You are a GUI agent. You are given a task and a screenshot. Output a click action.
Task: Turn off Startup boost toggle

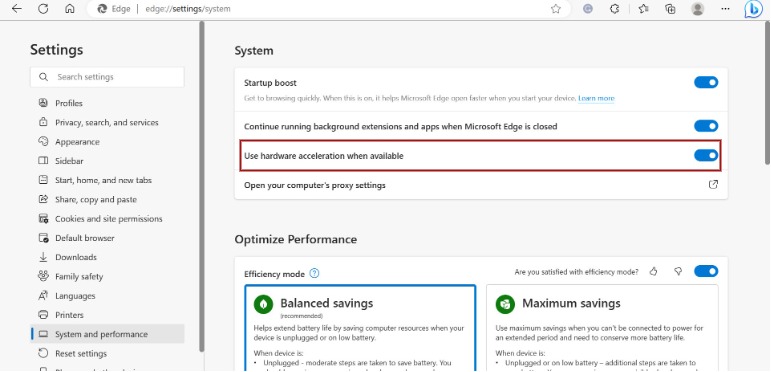click(706, 83)
